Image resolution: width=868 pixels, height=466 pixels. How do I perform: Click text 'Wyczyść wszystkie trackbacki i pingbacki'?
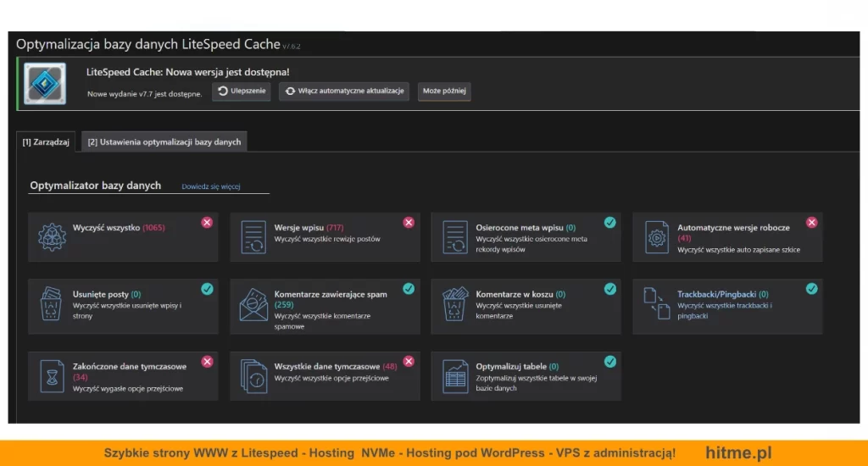[724, 310]
